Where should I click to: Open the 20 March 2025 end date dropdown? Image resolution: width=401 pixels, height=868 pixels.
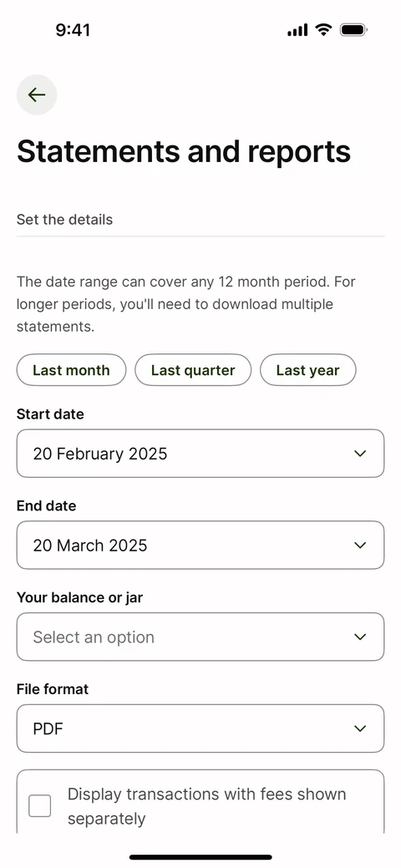pyautogui.click(x=200, y=546)
